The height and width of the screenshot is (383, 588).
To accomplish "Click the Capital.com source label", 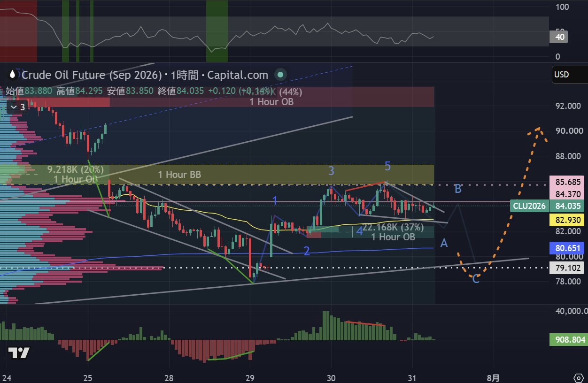I will [238, 75].
